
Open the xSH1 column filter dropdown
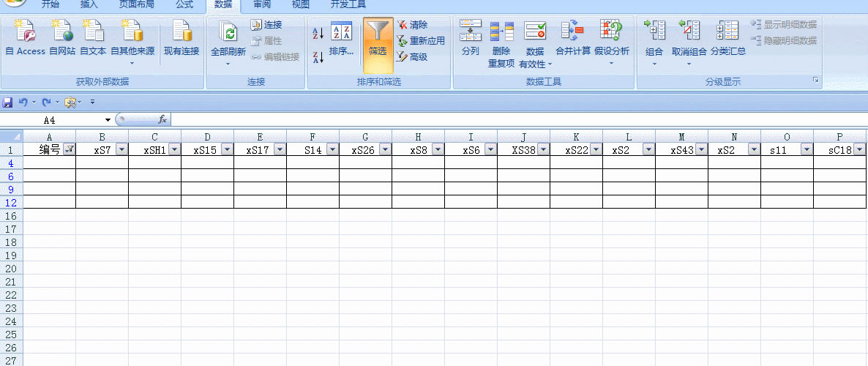(174, 149)
